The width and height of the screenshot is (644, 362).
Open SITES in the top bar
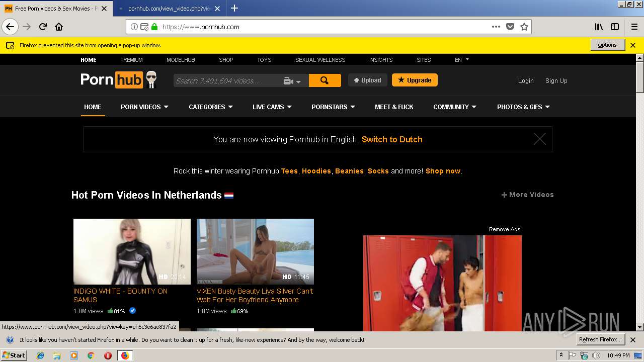(424, 60)
